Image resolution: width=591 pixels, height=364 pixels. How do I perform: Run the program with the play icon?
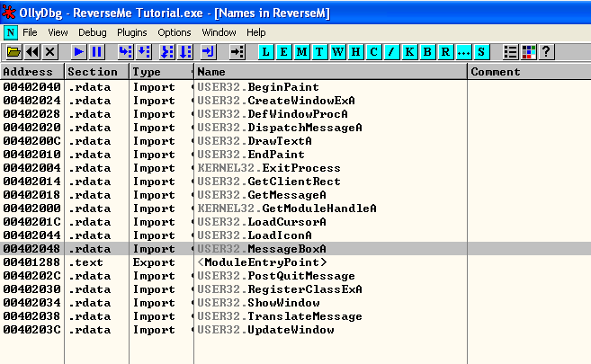(x=79, y=51)
